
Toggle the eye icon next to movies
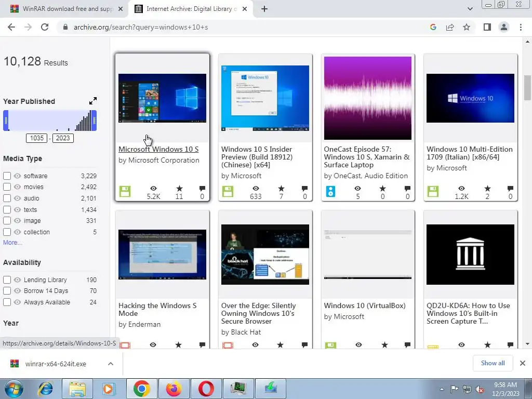click(x=17, y=187)
